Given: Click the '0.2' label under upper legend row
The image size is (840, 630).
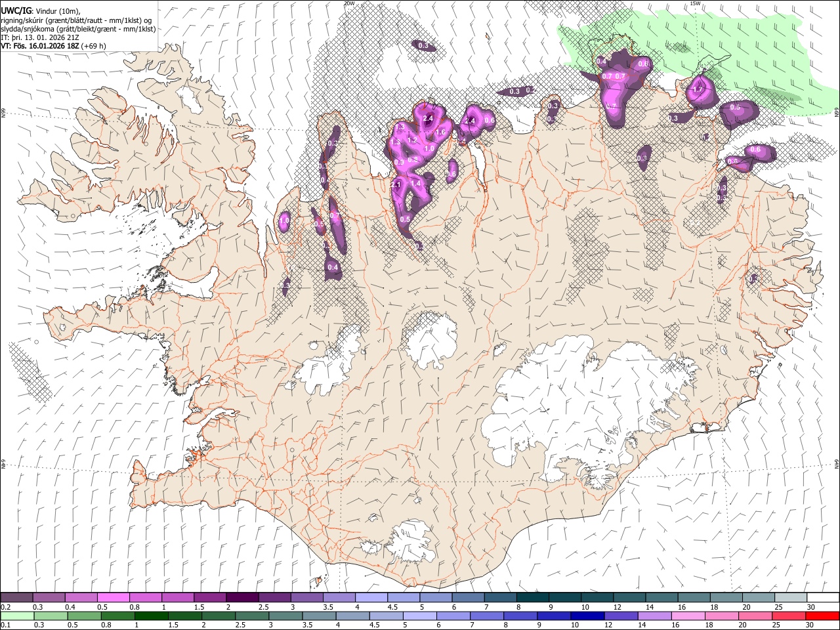Looking at the screenshot, I should click(5, 607).
